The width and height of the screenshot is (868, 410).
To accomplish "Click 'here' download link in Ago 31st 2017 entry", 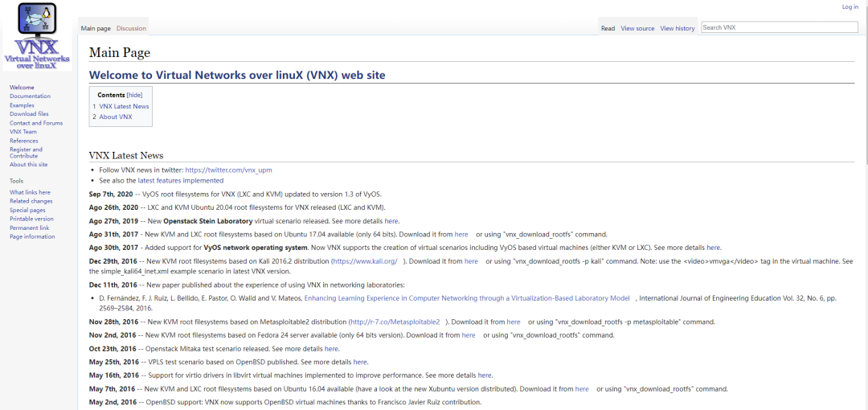I will coord(461,235).
